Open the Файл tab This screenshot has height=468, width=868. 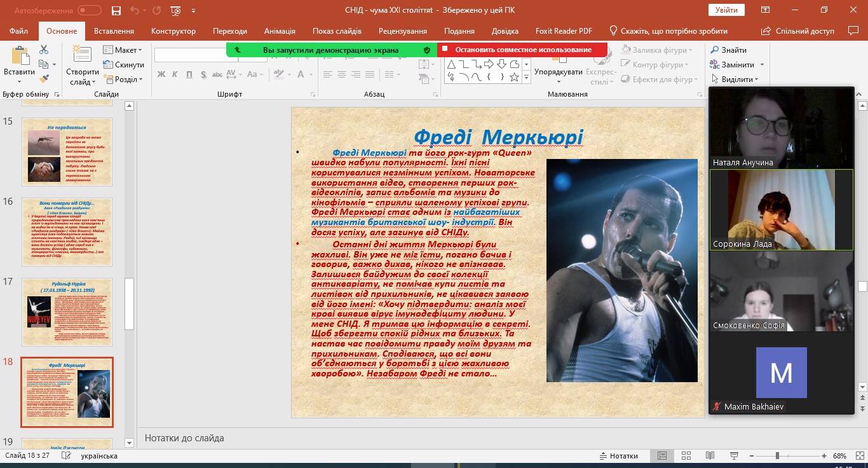[x=19, y=31]
